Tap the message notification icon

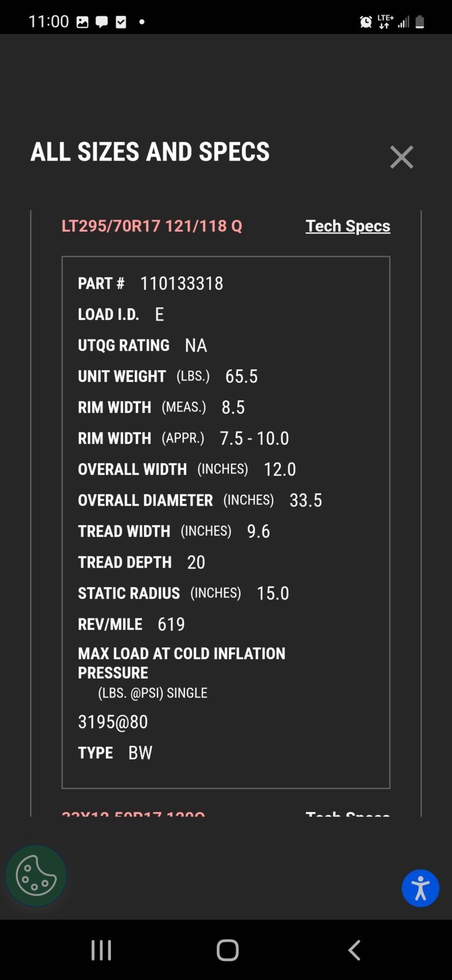[102, 22]
